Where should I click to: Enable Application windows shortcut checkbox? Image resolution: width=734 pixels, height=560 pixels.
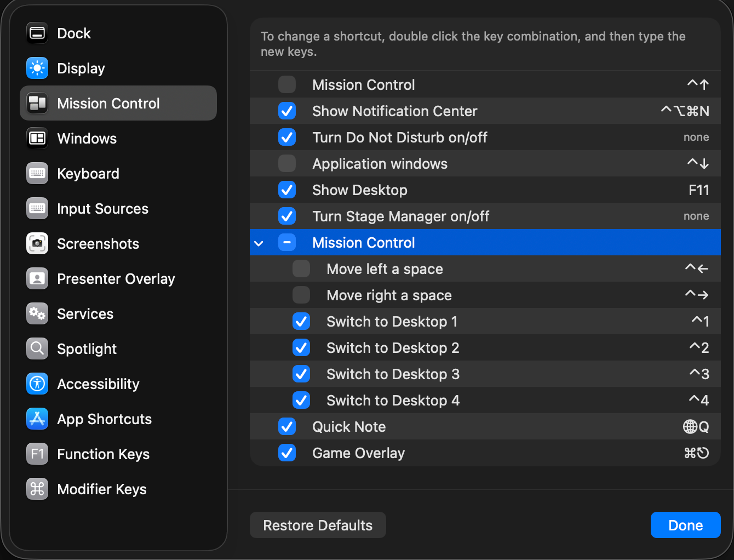287,163
